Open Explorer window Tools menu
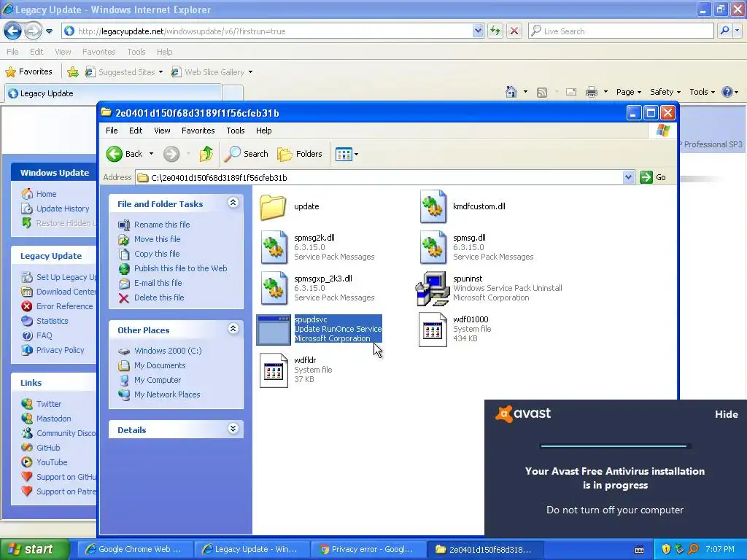 click(x=236, y=131)
